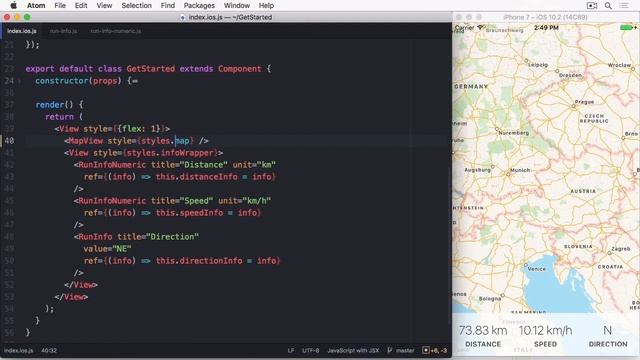Open the Window menu
The image size is (640, 360).
[x=237, y=5]
